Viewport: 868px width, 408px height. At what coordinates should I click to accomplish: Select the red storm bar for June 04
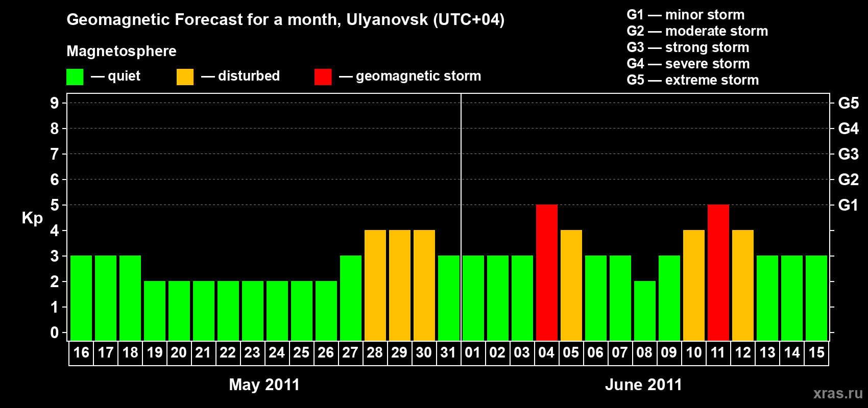tap(547, 272)
